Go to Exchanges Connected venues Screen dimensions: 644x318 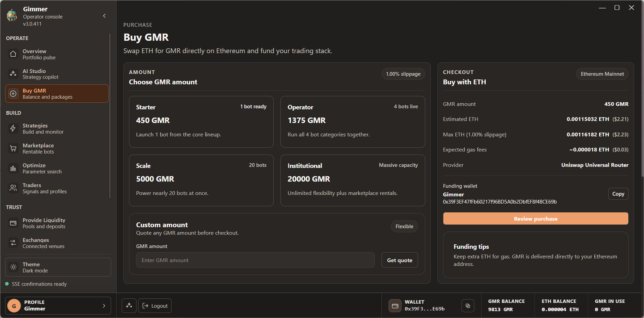pos(57,243)
